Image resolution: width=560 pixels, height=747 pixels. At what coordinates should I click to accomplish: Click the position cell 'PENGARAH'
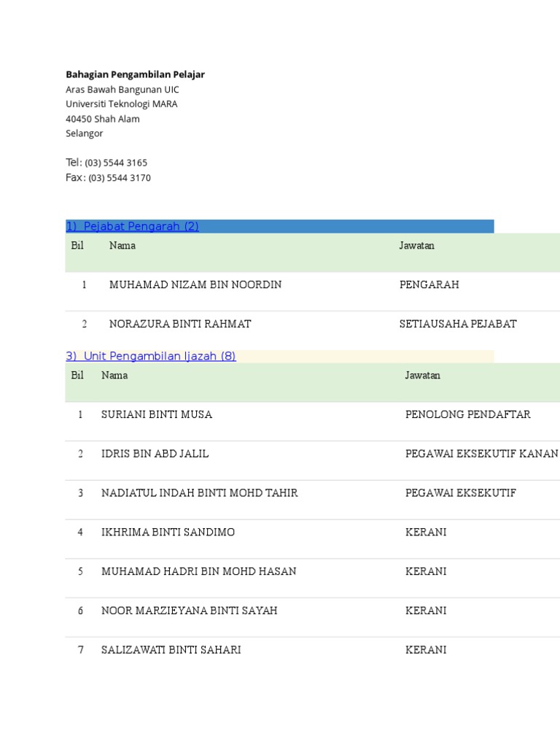click(429, 285)
